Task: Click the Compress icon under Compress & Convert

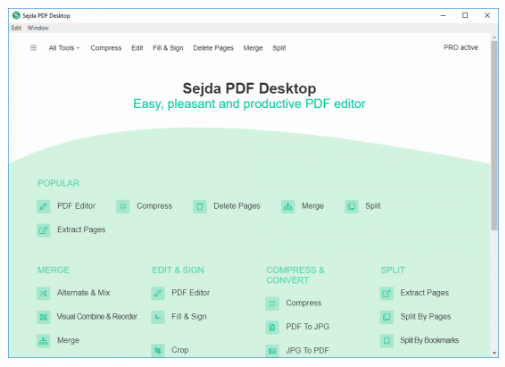Action: click(272, 303)
